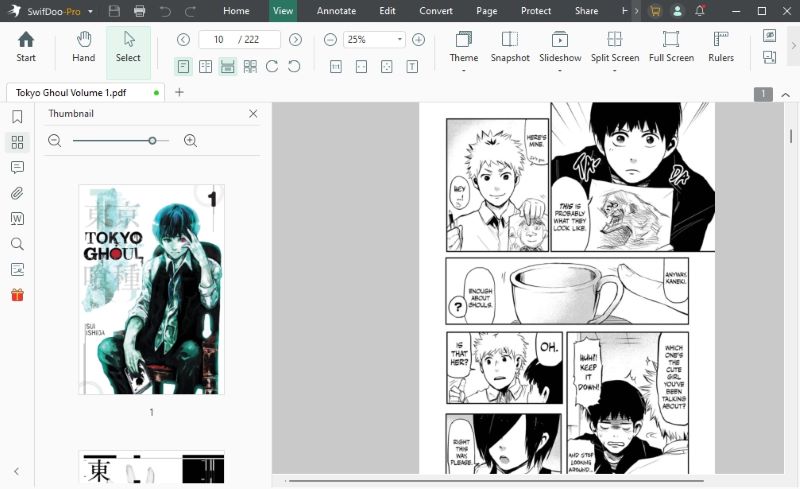The image size is (800, 489).
Task: View notifications via the bell icon
Action: pos(699,11)
